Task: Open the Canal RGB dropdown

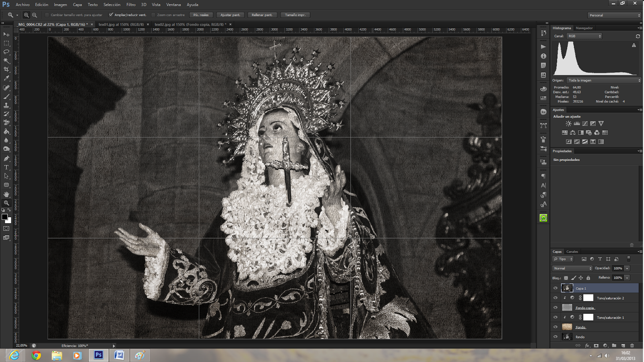Action: click(x=584, y=36)
